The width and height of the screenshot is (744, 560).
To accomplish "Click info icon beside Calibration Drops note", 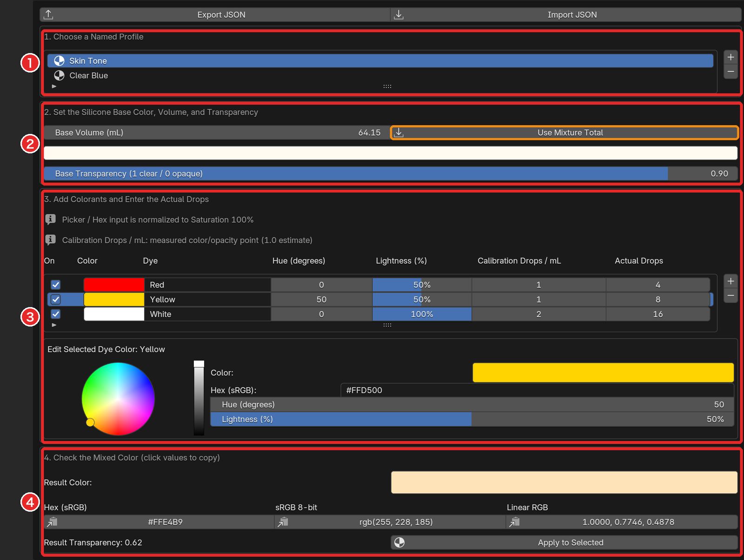I will click(x=51, y=240).
